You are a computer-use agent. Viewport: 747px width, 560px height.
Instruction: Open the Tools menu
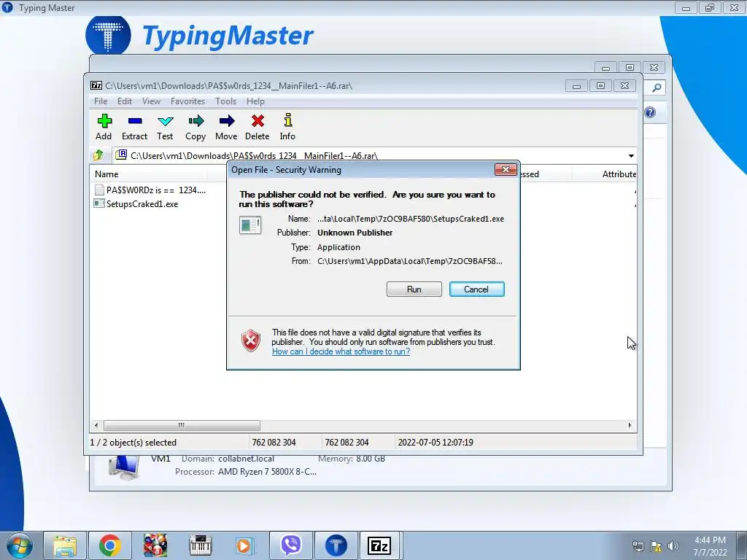tap(225, 101)
